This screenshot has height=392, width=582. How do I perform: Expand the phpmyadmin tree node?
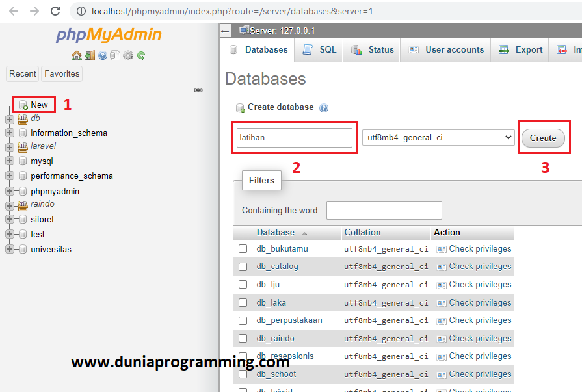[x=10, y=191]
